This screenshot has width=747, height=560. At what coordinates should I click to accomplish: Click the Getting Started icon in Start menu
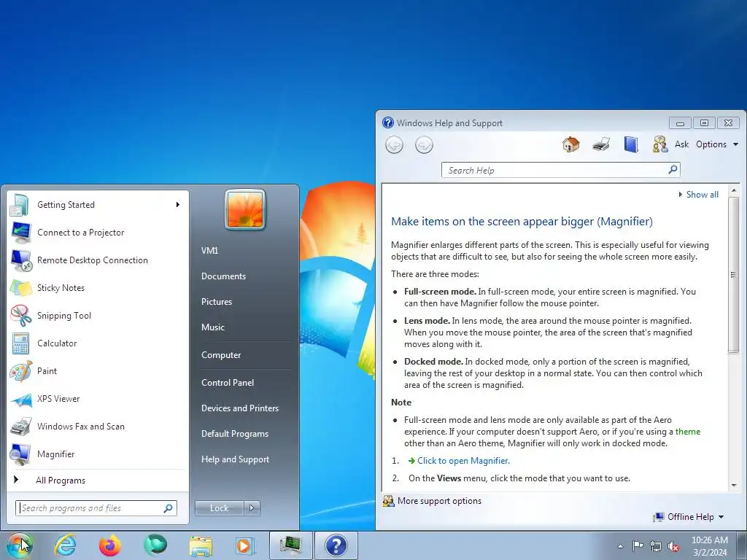(20, 205)
